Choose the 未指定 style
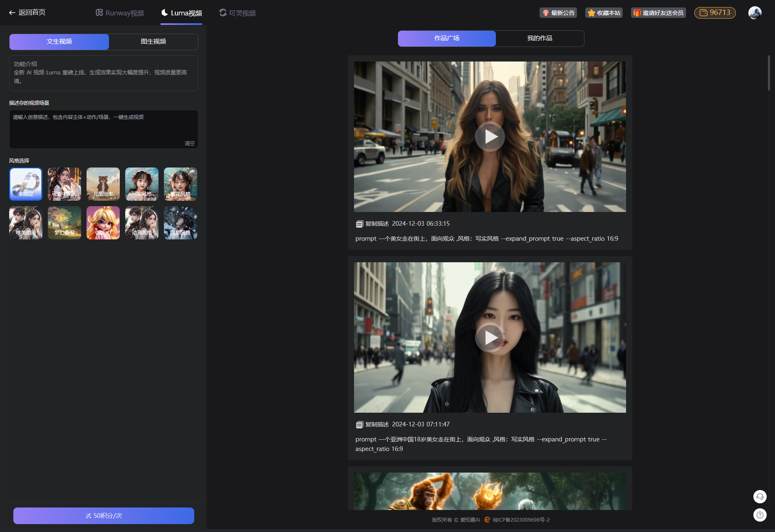The height and width of the screenshot is (532, 775). pos(26,184)
